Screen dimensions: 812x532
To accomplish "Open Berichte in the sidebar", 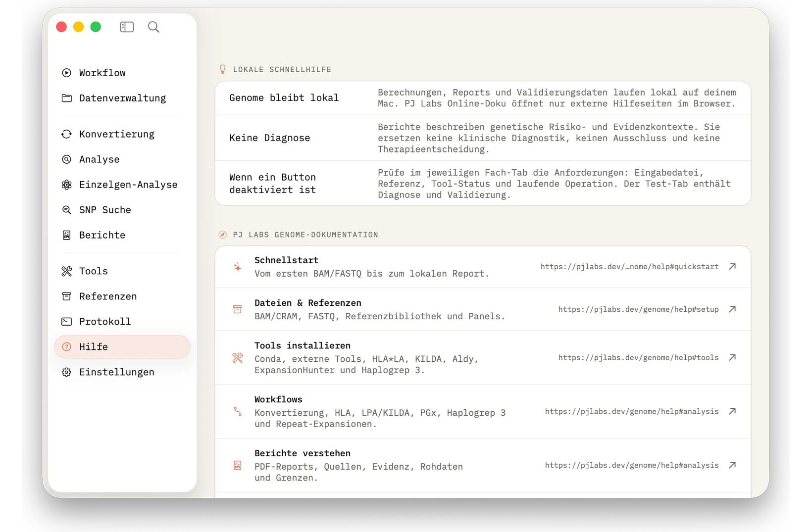I will click(122, 235).
